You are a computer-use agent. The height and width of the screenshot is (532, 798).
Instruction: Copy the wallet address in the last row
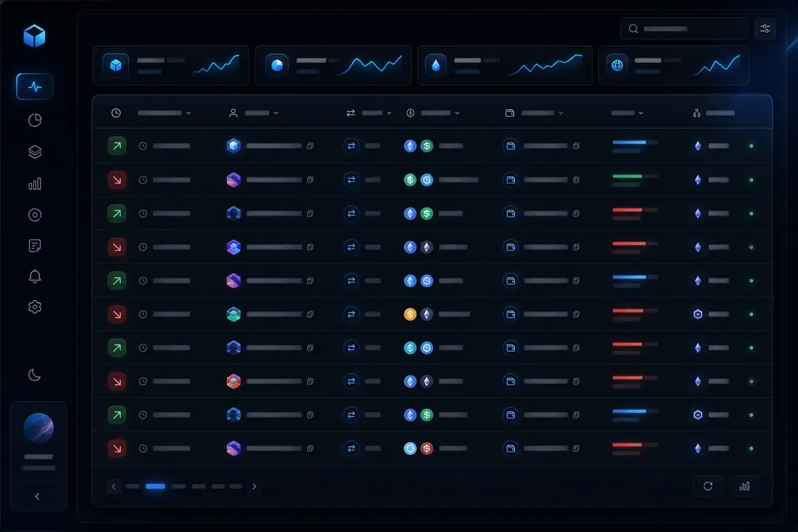[576, 448]
